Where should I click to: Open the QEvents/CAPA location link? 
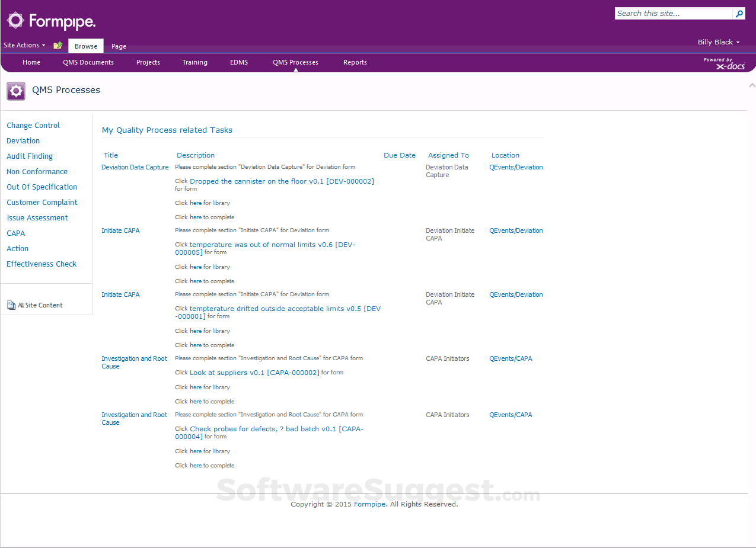click(511, 358)
